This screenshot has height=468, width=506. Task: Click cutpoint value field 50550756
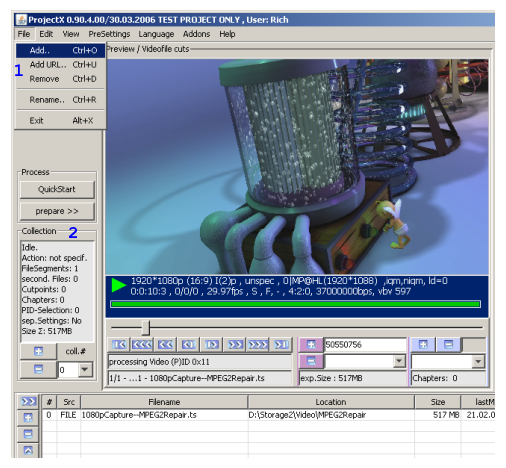pos(365,345)
